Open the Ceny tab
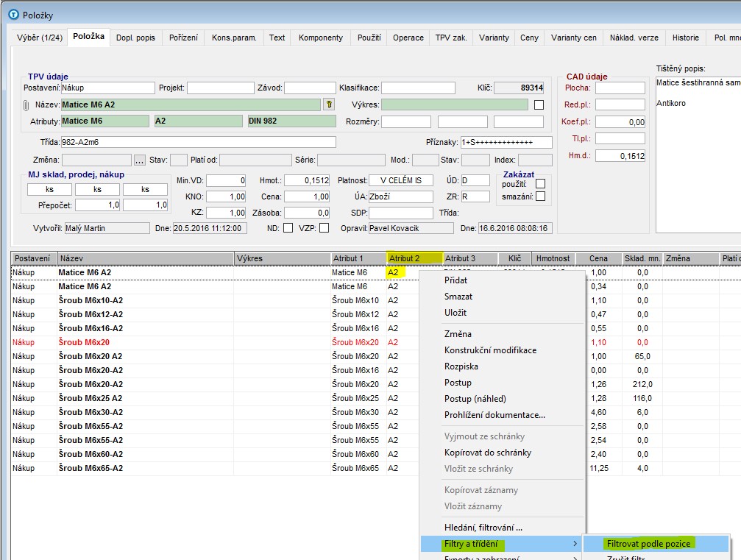741x560 pixels. point(529,38)
